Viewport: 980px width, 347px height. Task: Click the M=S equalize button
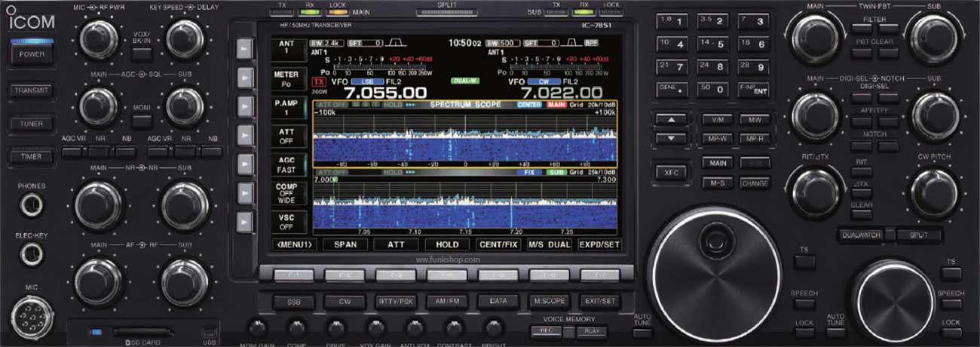pos(717,183)
